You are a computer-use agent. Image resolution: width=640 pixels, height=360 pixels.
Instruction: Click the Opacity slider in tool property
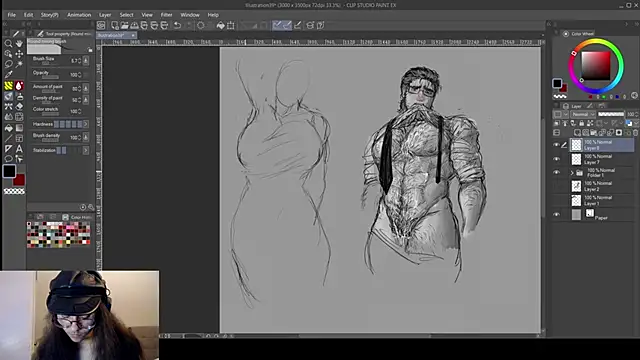click(x=51, y=77)
